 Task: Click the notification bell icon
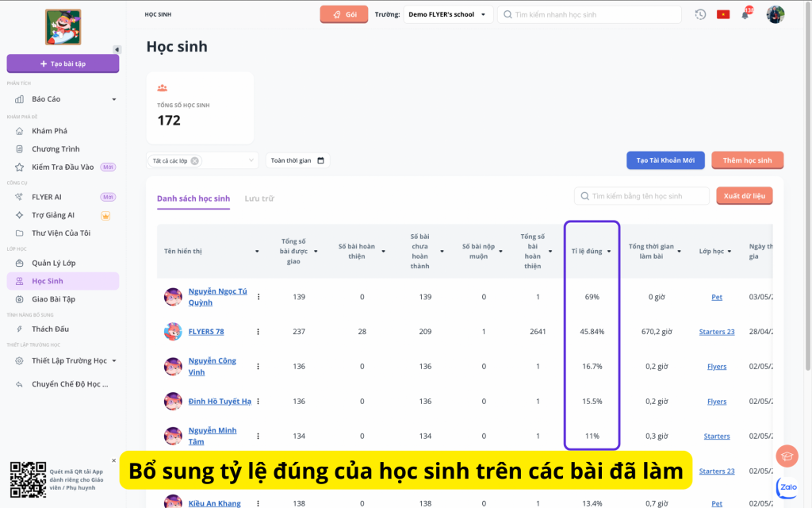(x=745, y=15)
